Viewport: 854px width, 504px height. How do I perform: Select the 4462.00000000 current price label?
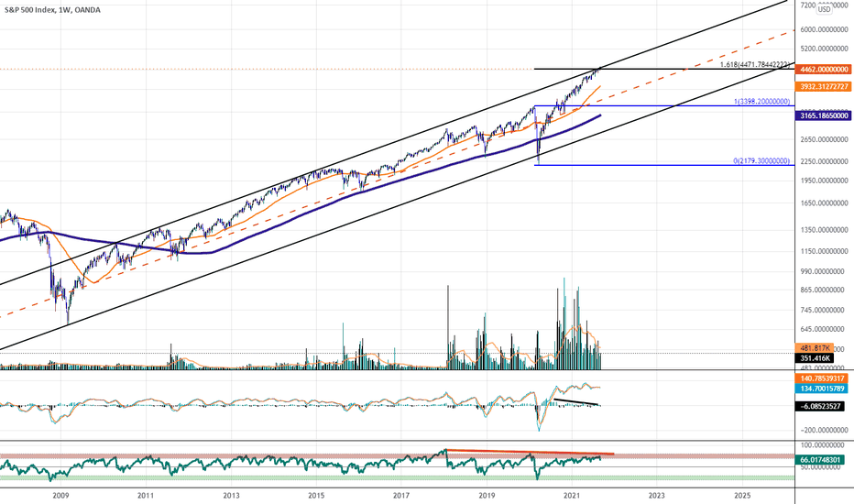pos(823,70)
